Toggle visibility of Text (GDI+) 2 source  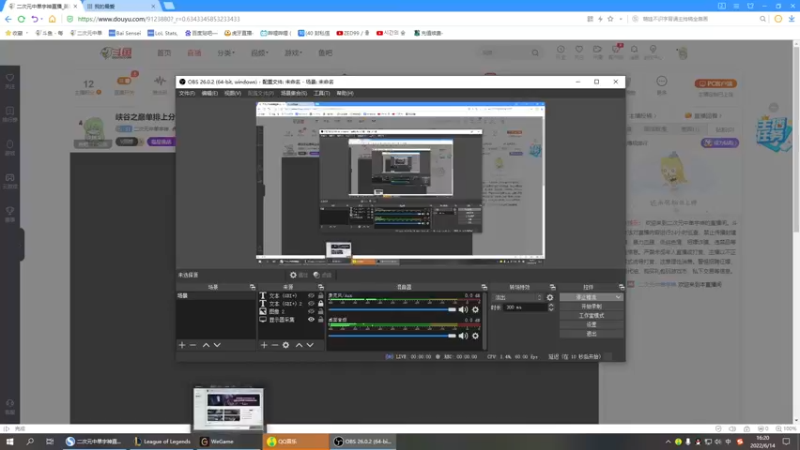tap(311, 304)
